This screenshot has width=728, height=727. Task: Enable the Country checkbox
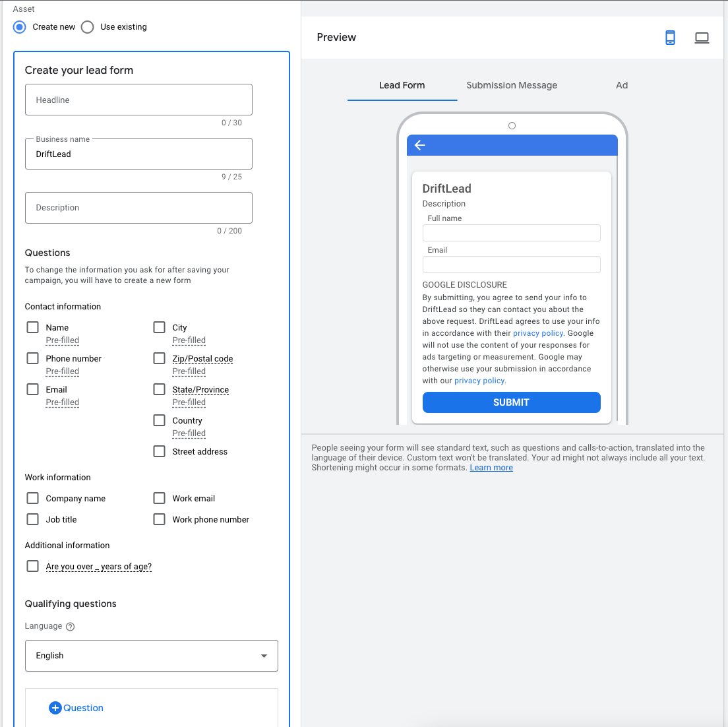[x=159, y=420]
